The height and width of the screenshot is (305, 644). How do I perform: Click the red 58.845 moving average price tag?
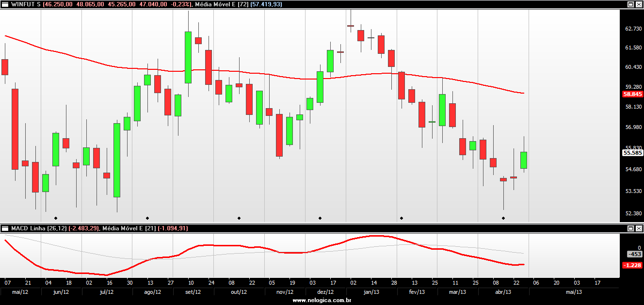[632, 94]
